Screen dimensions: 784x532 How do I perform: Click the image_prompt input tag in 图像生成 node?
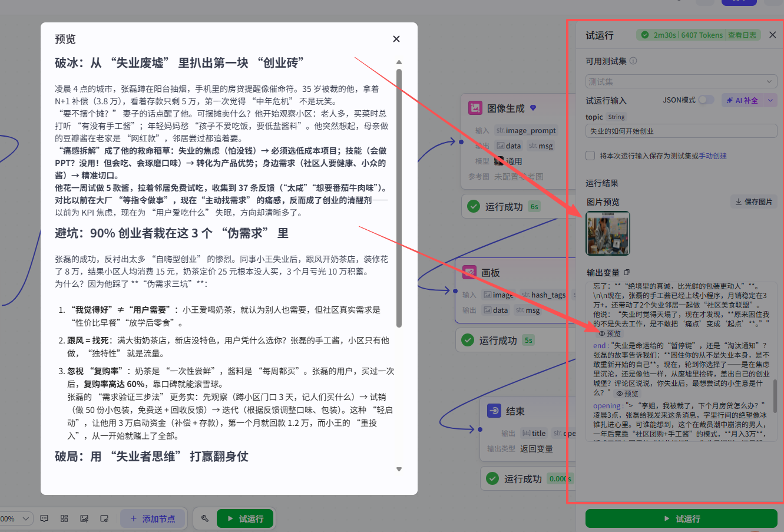click(526, 130)
